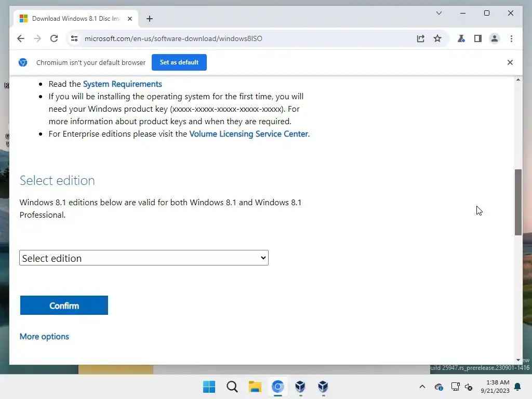532x399 pixels.
Task: Bookmark this page with star icon
Action: click(437, 38)
